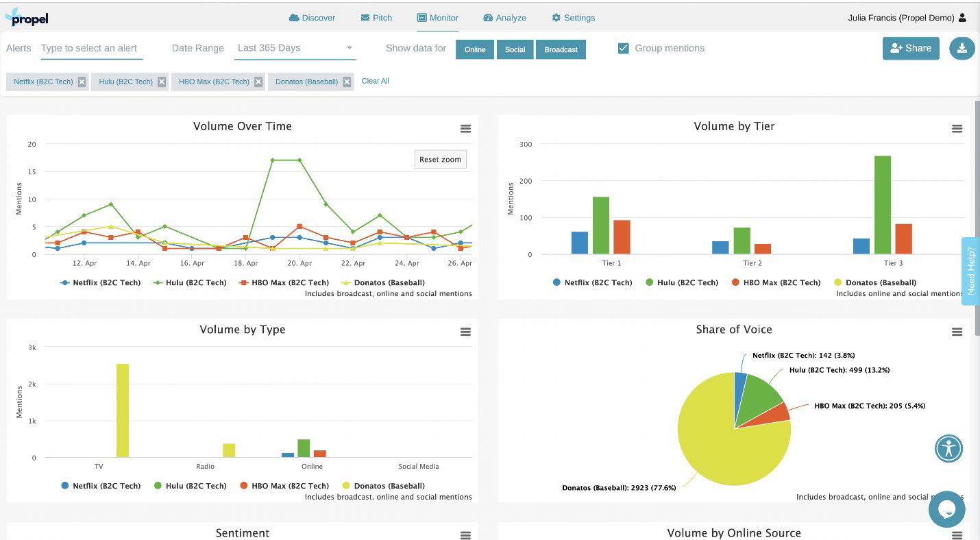Viewport: 980px width, 540px height.
Task: Click the green Hulu bar for Tier 1
Action: click(x=601, y=225)
